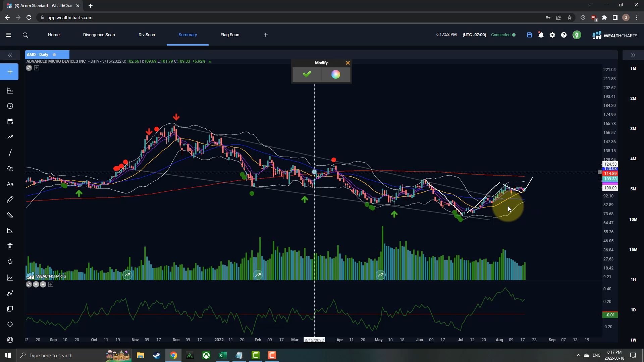644x362 pixels.
Task: Click the Windows taskbar search box
Action: tap(74, 355)
